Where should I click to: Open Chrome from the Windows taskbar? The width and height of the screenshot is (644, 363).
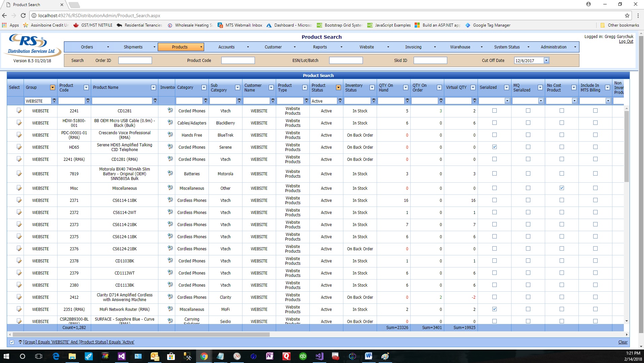click(x=204, y=356)
